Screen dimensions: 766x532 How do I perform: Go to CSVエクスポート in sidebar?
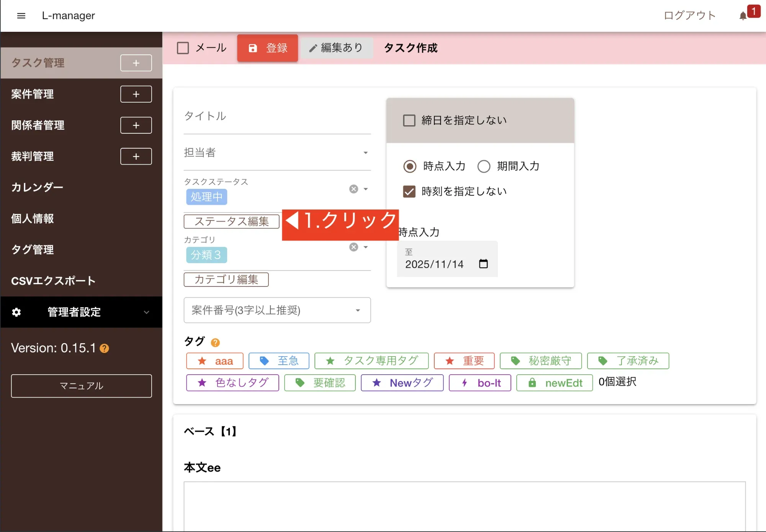point(53,281)
